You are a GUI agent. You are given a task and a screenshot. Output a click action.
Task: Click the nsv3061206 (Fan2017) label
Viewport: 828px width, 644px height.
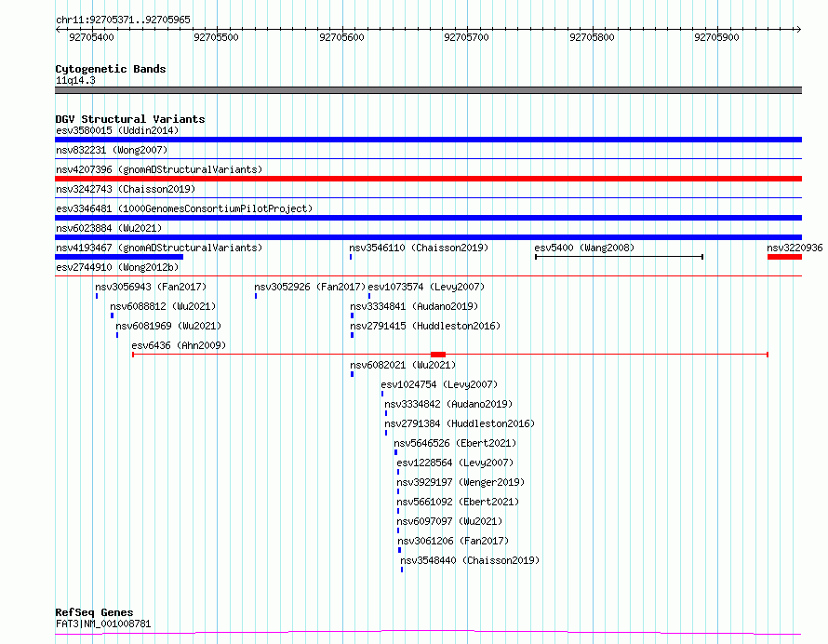[454, 541]
